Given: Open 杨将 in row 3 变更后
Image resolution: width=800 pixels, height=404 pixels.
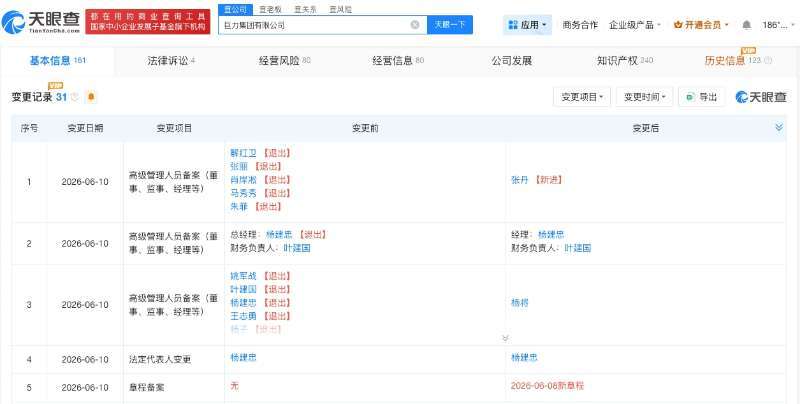Looking at the screenshot, I should (x=519, y=302).
